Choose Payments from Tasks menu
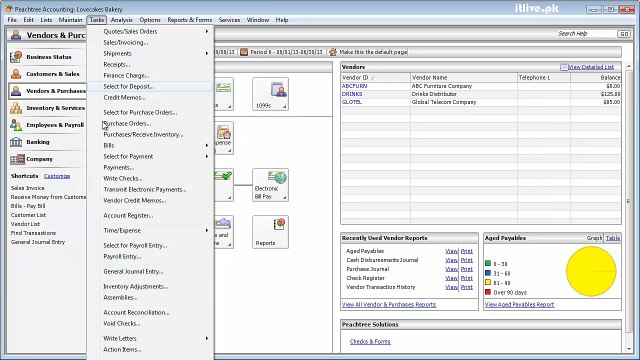 click(118, 167)
